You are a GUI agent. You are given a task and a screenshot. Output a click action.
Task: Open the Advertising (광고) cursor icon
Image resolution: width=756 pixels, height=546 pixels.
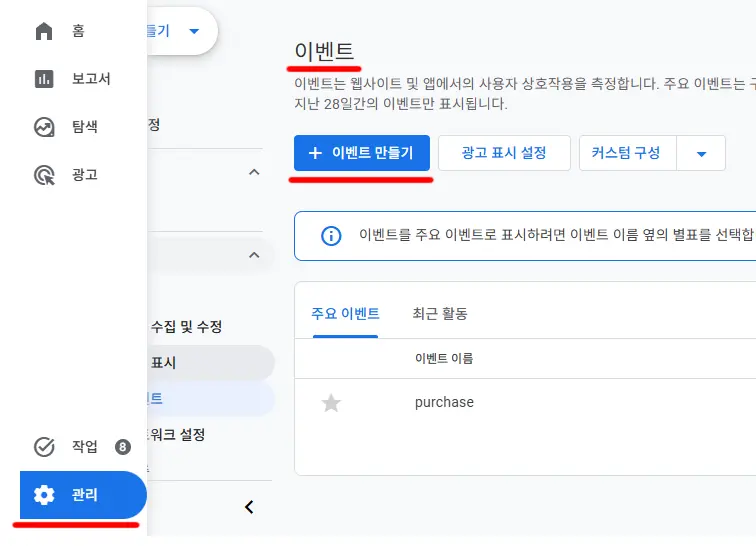pyautogui.click(x=44, y=175)
